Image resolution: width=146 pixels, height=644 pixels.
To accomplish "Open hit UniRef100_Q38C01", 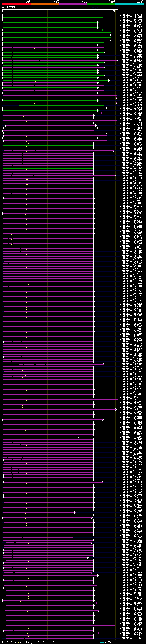I will pyautogui.click(x=131, y=135).
